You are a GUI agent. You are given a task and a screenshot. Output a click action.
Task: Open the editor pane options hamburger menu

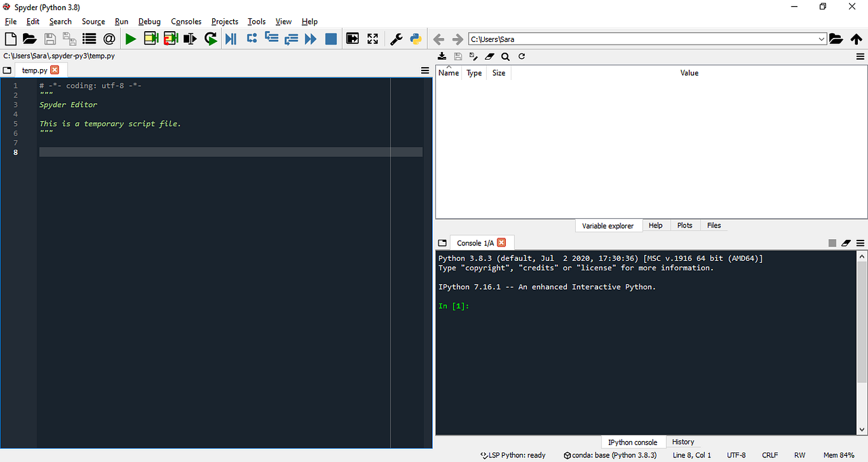tap(425, 70)
